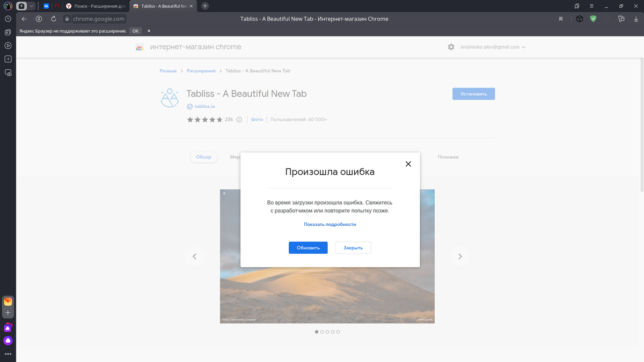Visit the tabliss.io developer link
This screenshot has height=362, width=644.
(x=205, y=107)
